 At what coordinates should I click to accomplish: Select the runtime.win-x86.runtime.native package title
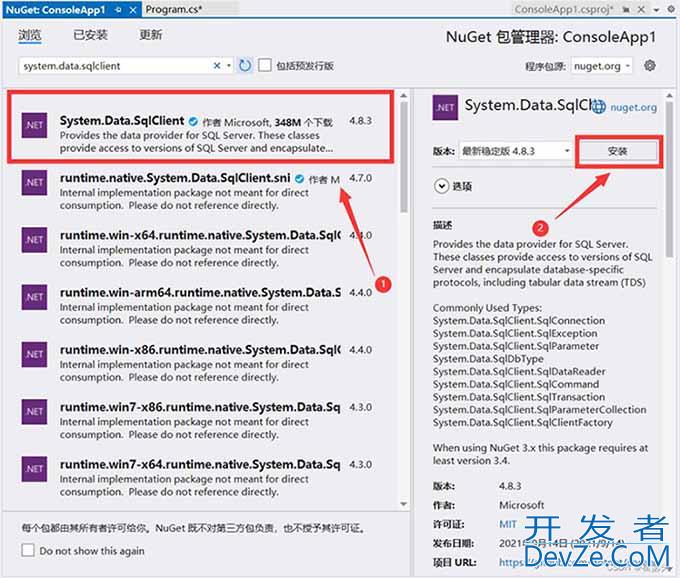(200, 350)
